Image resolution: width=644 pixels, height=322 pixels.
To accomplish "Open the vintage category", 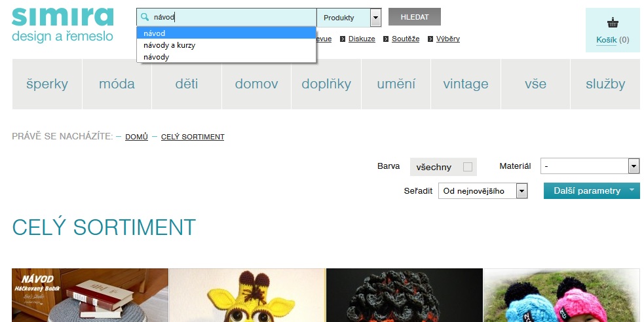I will (466, 84).
